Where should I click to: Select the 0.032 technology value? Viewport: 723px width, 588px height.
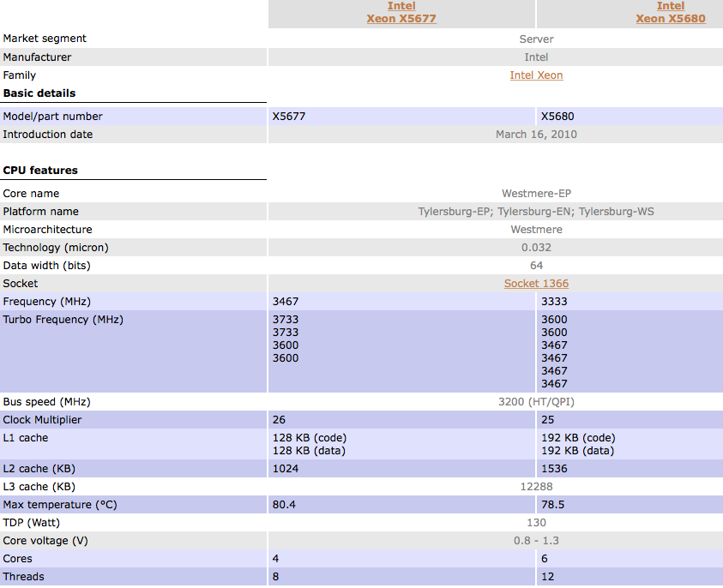point(536,248)
